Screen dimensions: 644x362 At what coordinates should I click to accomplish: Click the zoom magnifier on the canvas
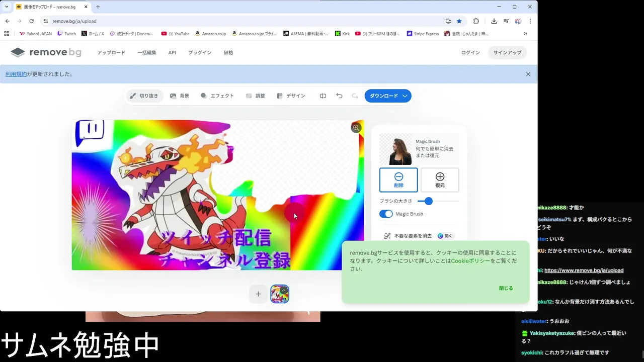coord(356,128)
